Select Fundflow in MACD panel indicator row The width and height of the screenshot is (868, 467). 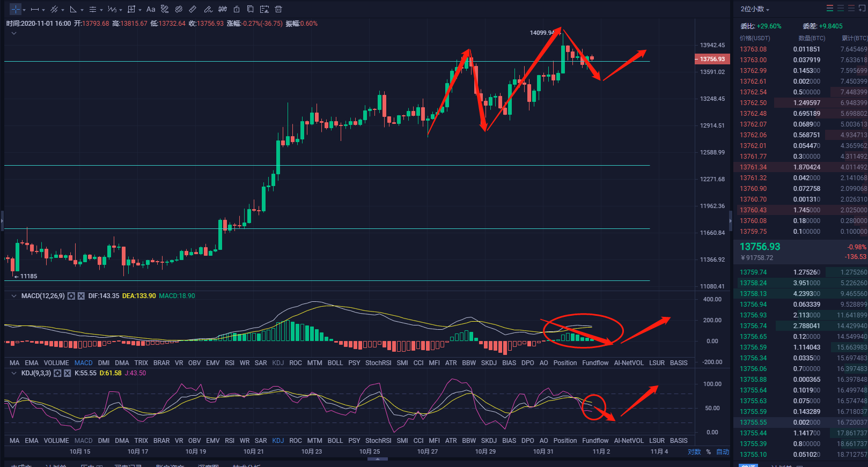point(595,363)
